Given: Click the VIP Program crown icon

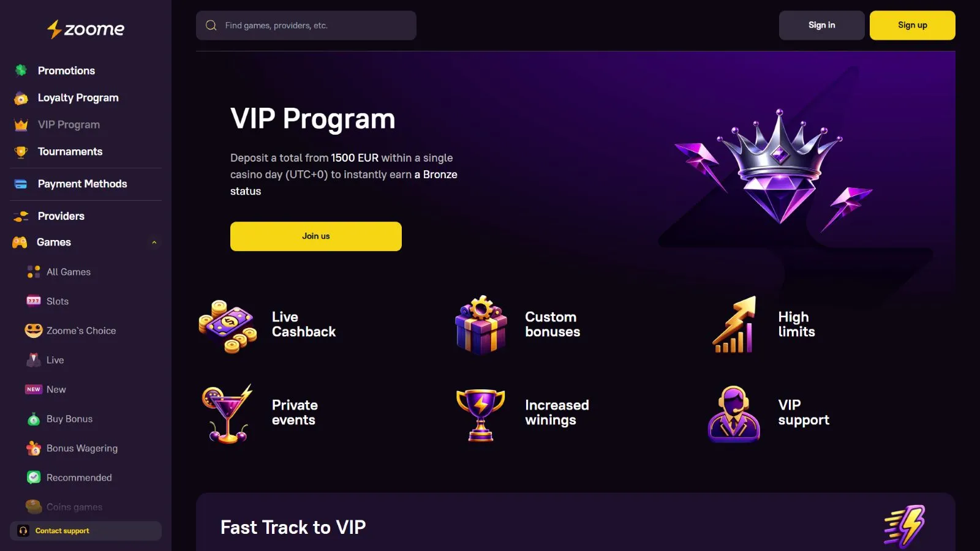Looking at the screenshot, I should pyautogui.click(x=21, y=125).
